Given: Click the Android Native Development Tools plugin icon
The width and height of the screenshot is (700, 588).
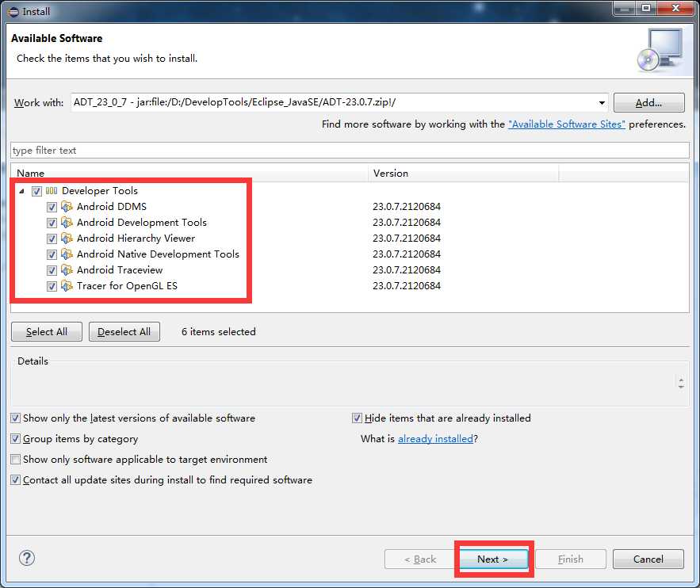Looking at the screenshot, I should pos(67,254).
